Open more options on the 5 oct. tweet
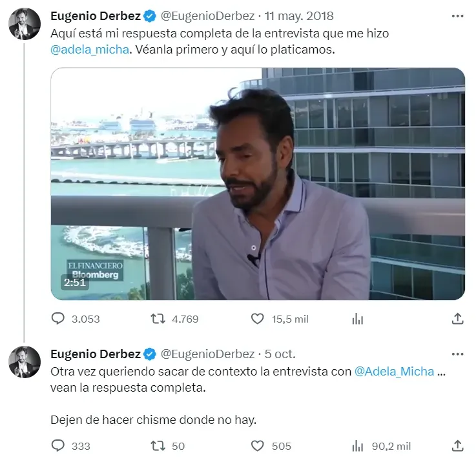 click(x=457, y=354)
